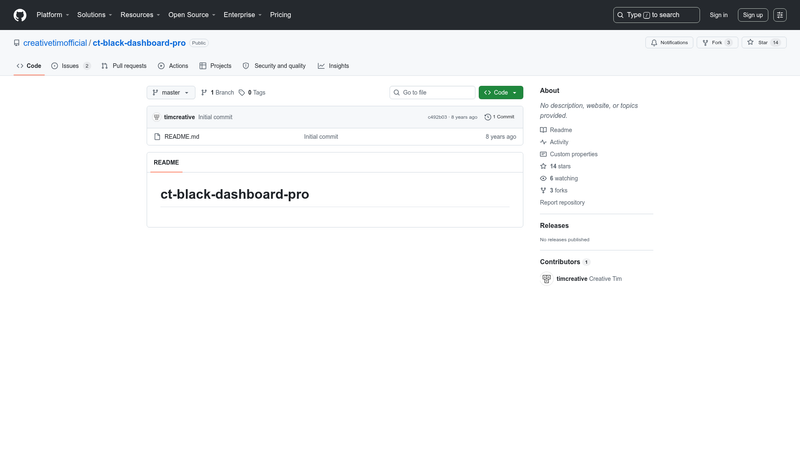Open the Projects tab
Image resolution: width=800 pixels, height=450 pixels.
[215, 66]
